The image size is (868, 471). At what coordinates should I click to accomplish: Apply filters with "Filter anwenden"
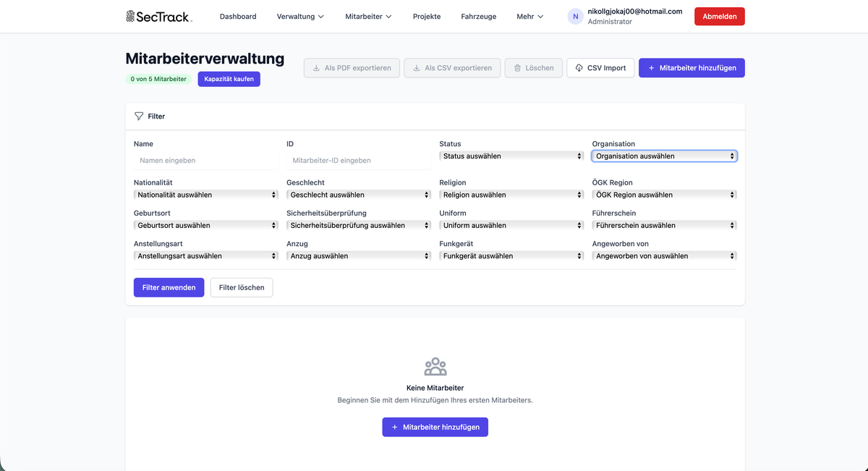point(169,287)
